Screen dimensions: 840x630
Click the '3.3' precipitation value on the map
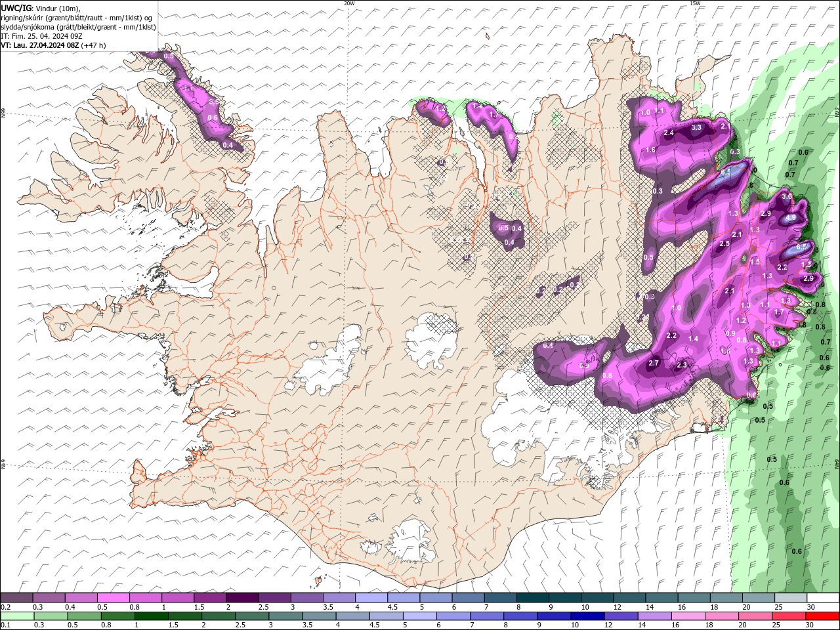pyautogui.click(x=696, y=127)
